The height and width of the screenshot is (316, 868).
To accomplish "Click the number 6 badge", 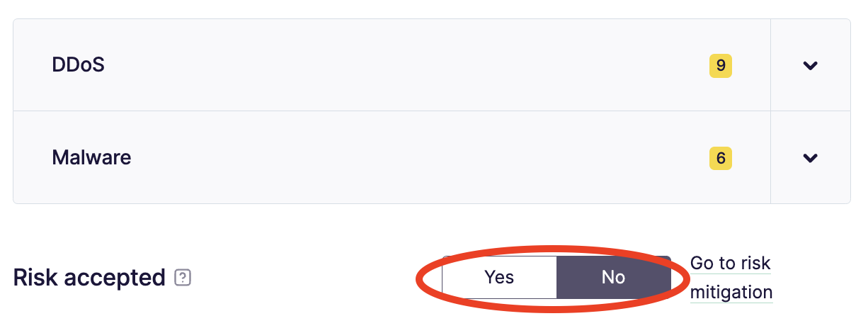I will (721, 157).
